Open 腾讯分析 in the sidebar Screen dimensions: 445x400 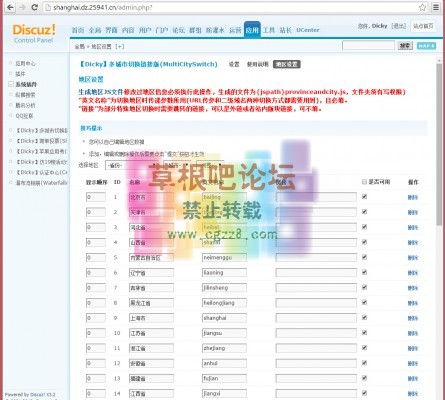25,105
